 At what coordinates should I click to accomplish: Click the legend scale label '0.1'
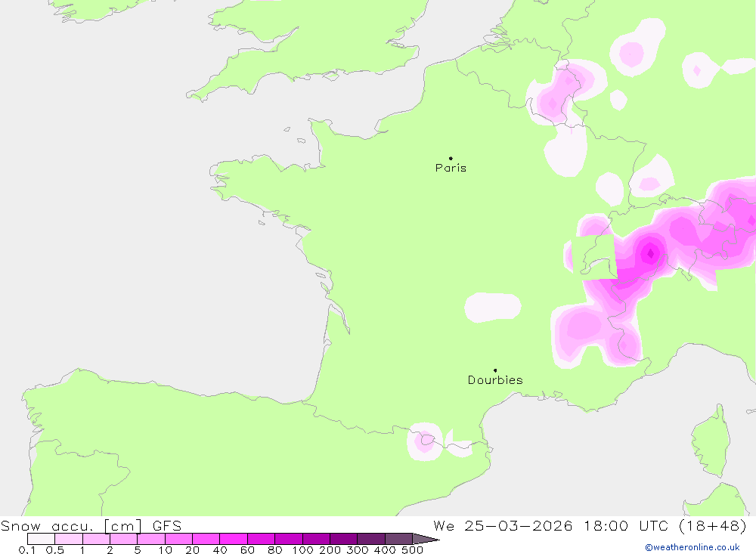pyautogui.click(x=27, y=549)
